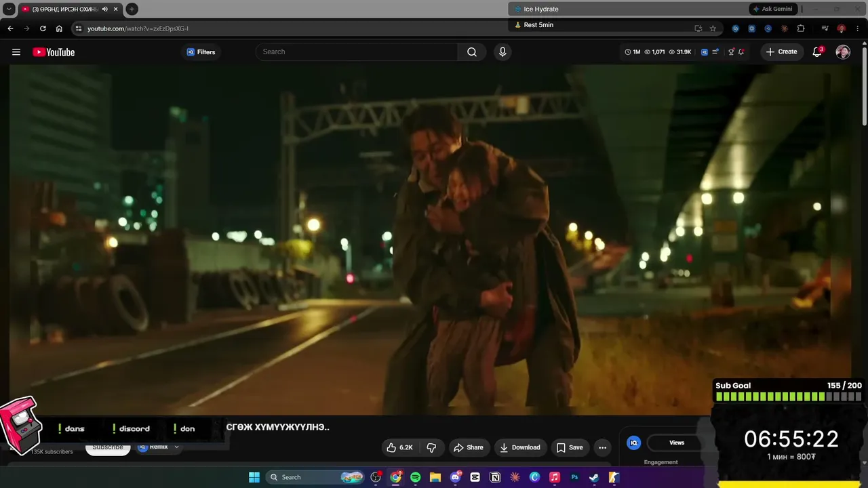The image size is (868, 488).
Task: Click the IQ circle icon in the side panel
Action: pos(634,443)
